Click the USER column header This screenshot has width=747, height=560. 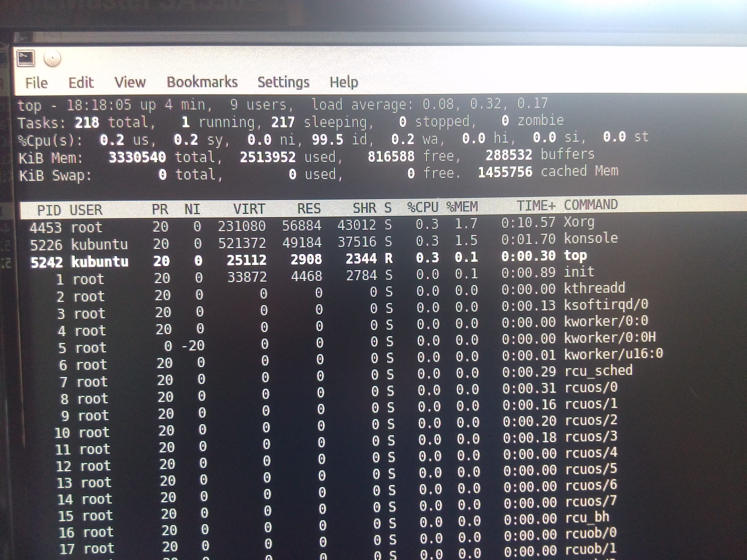point(86,210)
